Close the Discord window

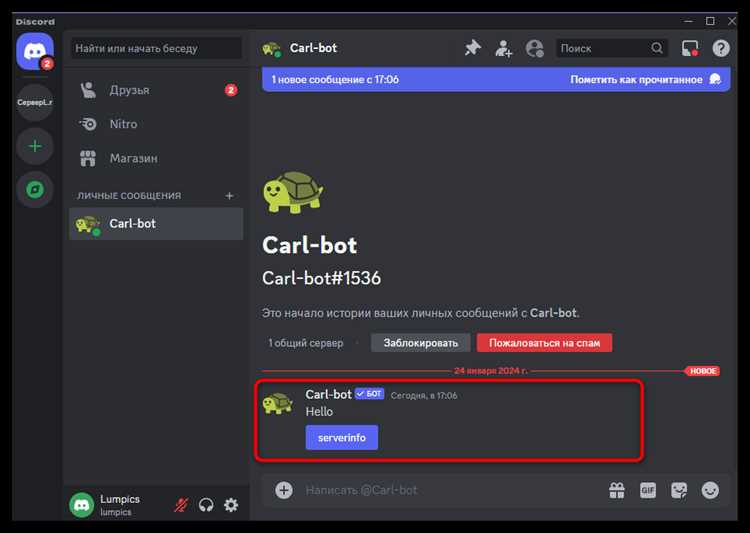click(x=732, y=21)
